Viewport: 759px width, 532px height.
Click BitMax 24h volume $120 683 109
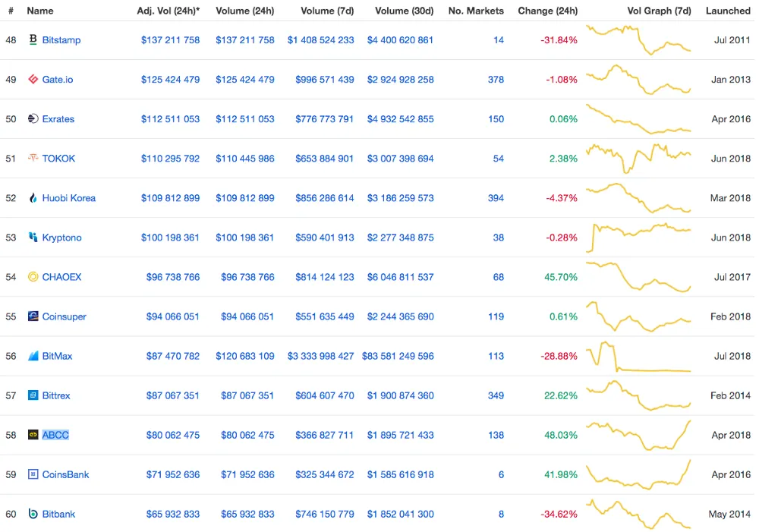(x=245, y=356)
